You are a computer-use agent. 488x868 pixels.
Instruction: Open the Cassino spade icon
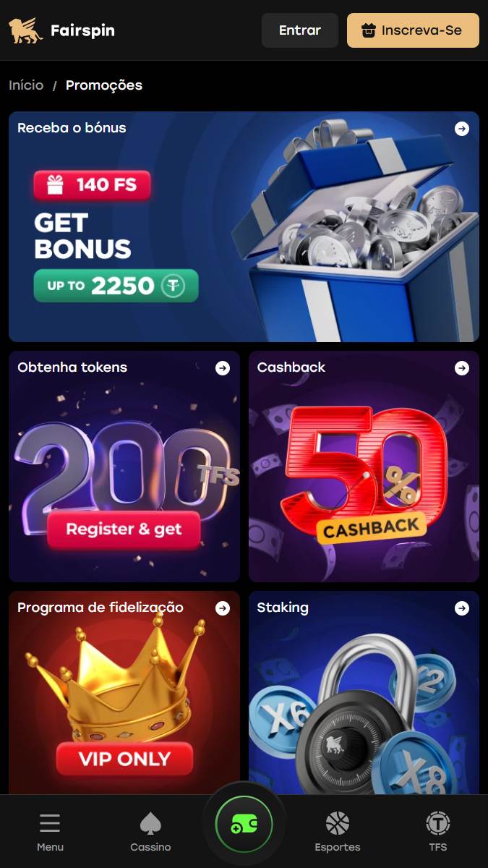click(150, 823)
